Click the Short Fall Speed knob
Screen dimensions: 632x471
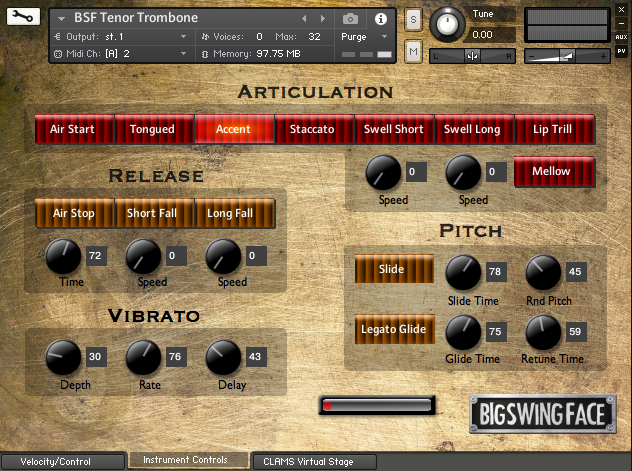pyautogui.click(x=143, y=256)
